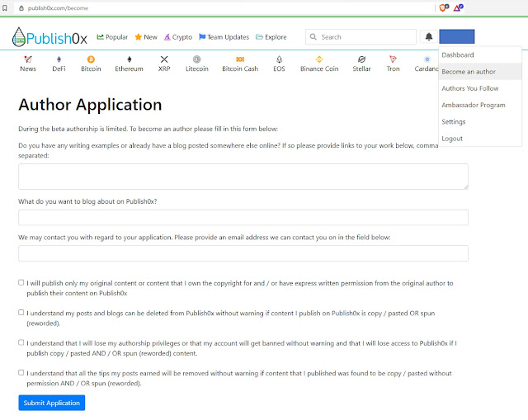Click the writing examples links textarea
This screenshot has width=528, height=420.
[243, 177]
